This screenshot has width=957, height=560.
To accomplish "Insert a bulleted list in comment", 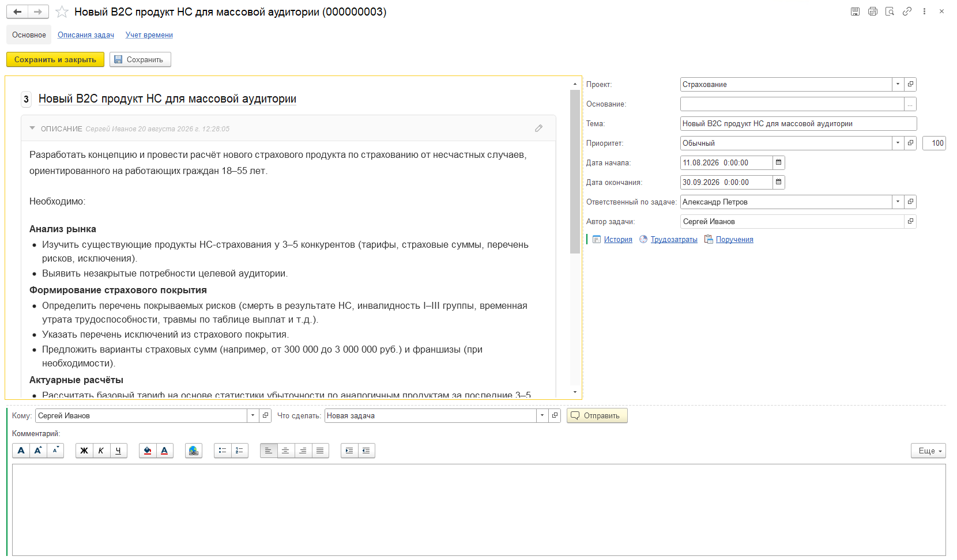I will point(223,451).
